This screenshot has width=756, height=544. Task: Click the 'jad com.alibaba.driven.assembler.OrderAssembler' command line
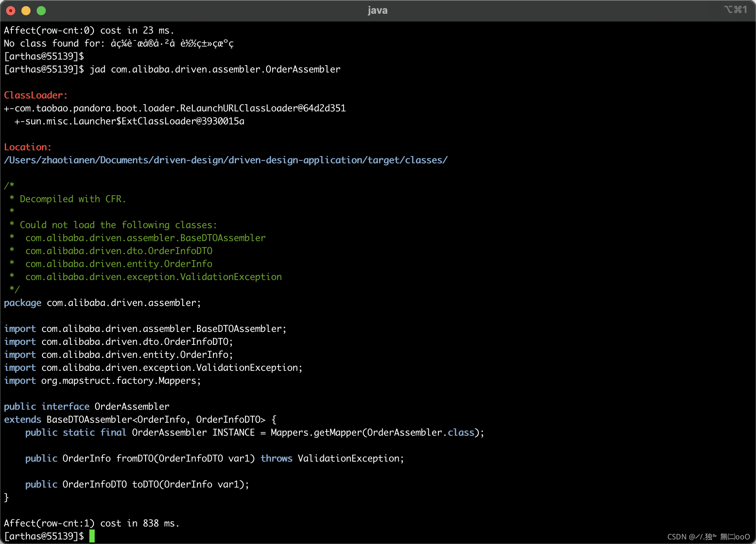click(x=172, y=69)
